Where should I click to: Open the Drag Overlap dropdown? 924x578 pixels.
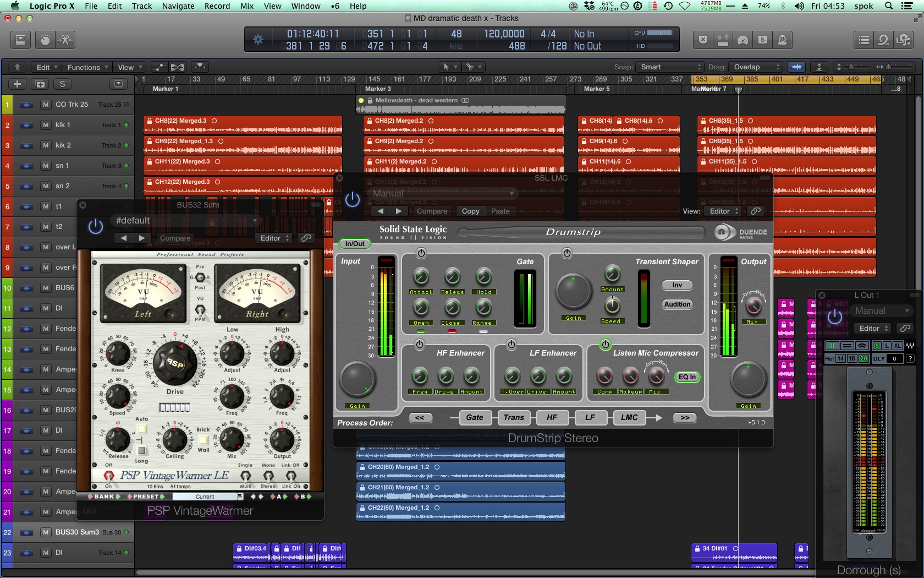tap(756, 67)
